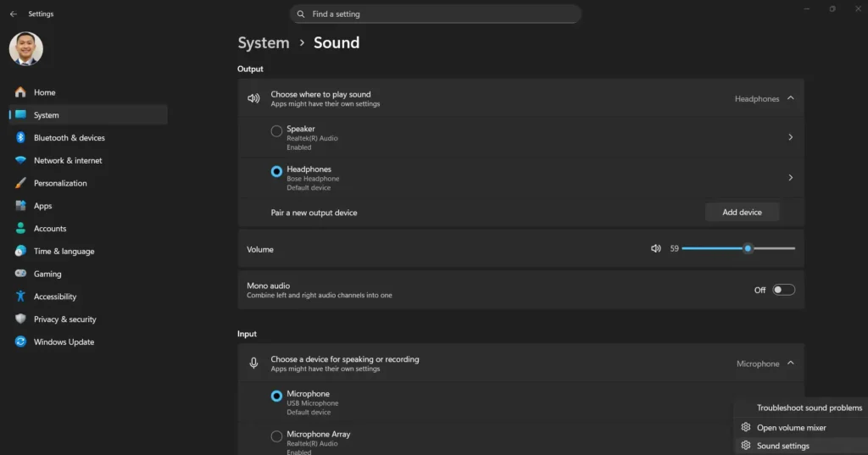Click the Privacy & security shield icon
868x455 pixels.
point(20,319)
